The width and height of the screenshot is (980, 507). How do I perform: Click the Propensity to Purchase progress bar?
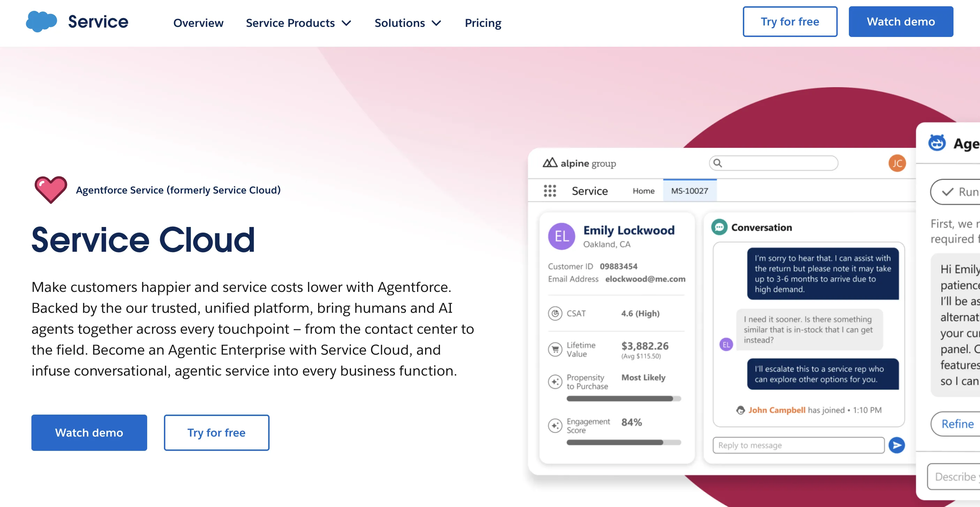pyautogui.click(x=624, y=399)
